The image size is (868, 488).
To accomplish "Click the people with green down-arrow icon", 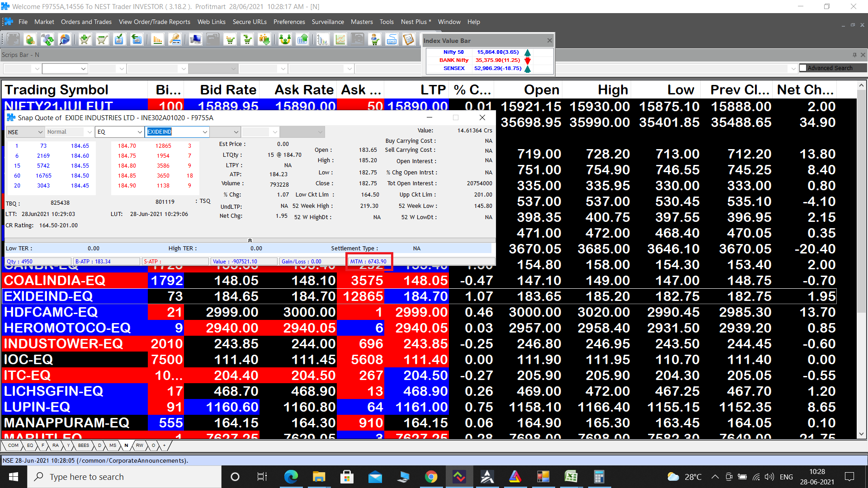I will point(264,40).
